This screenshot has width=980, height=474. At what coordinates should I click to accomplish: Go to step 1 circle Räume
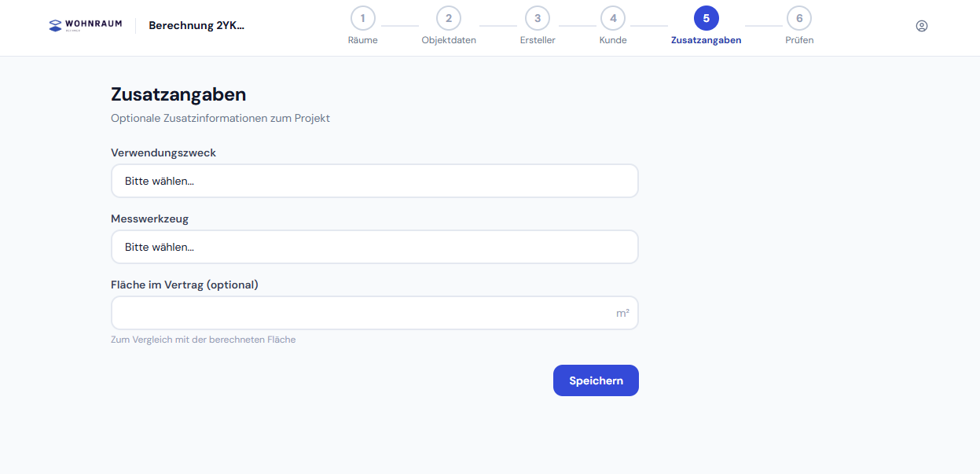click(362, 18)
